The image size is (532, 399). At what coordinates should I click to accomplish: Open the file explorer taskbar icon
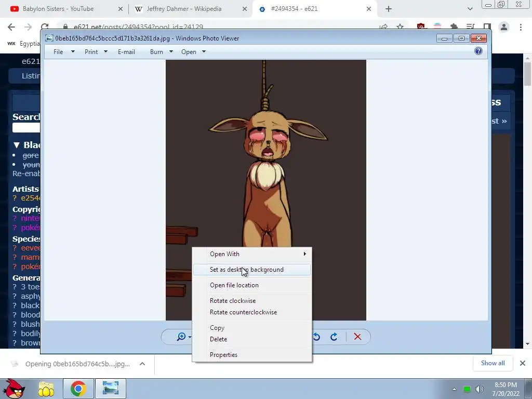pyautogui.click(x=46, y=389)
